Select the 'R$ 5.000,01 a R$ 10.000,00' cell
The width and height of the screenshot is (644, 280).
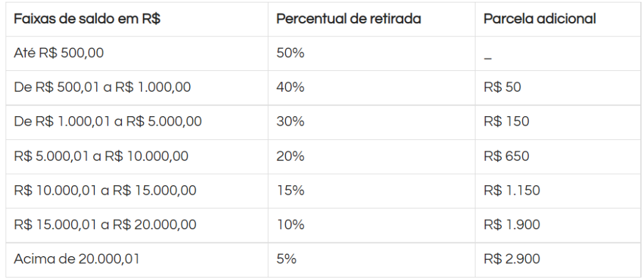point(101,156)
